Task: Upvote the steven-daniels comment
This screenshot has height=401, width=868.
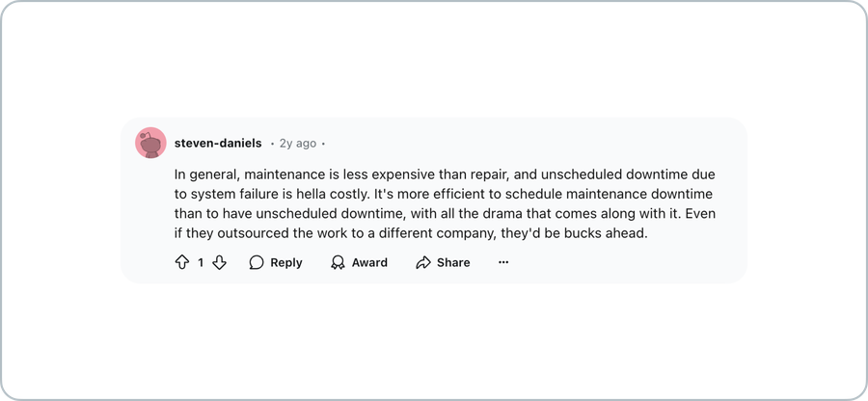Action: [x=182, y=262]
